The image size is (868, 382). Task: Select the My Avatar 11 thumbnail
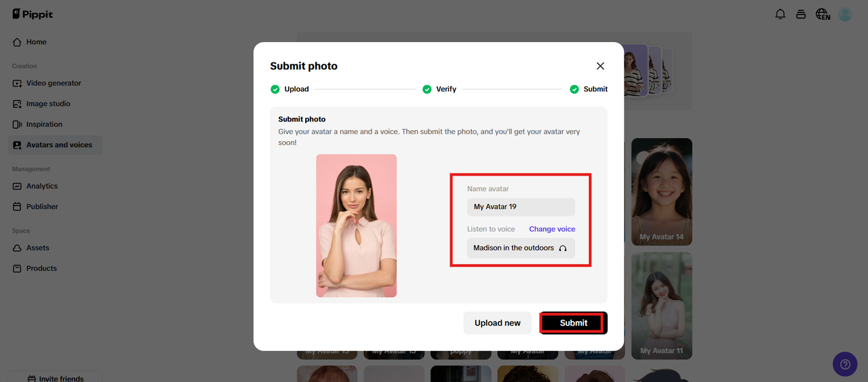point(661,306)
